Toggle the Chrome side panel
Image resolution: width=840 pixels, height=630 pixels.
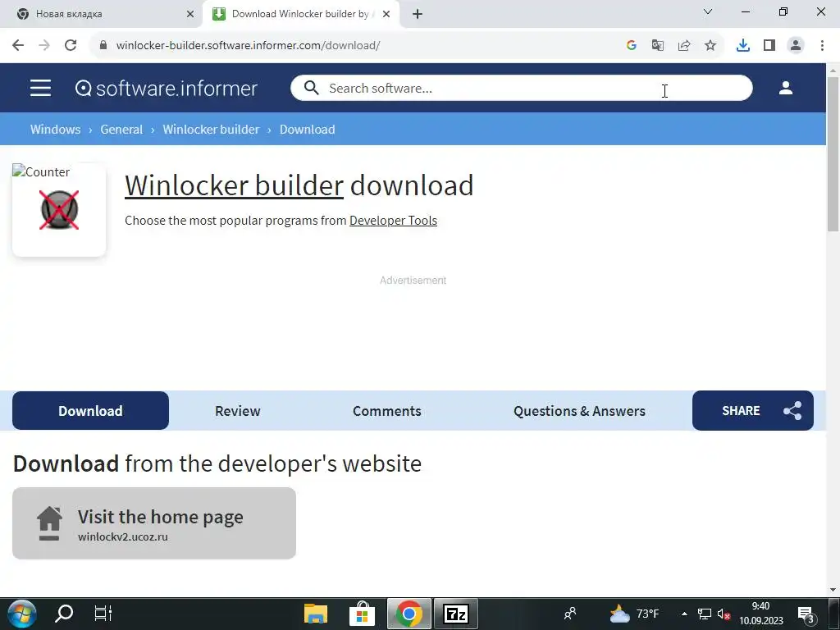pyautogui.click(x=769, y=45)
